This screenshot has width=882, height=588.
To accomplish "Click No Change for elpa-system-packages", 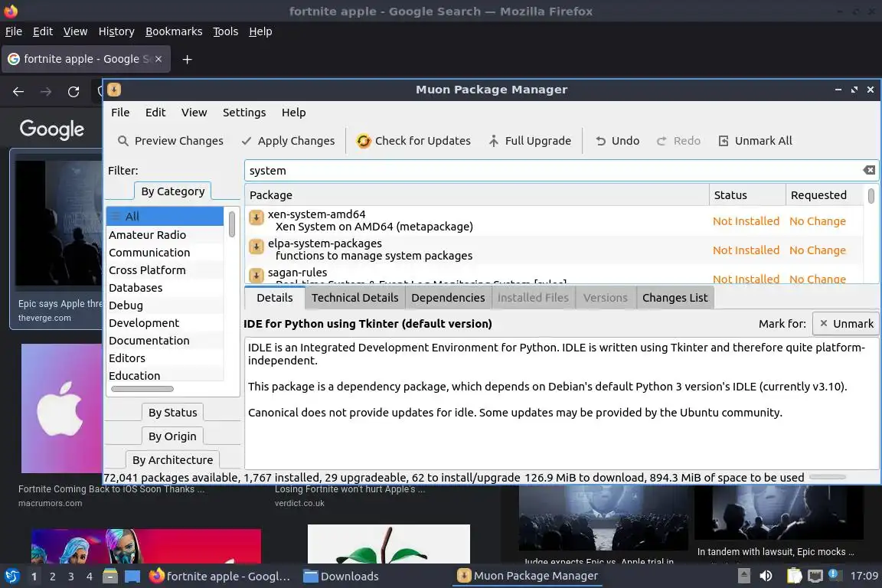I will tap(818, 250).
